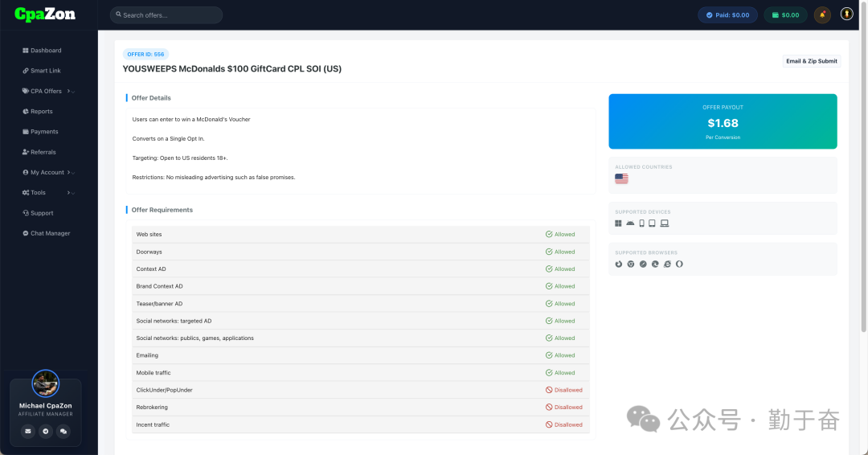868x455 pixels.
Task: Select the 'Mobile traffic' row label
Action: pyautogui.click(x=154, y=373)
